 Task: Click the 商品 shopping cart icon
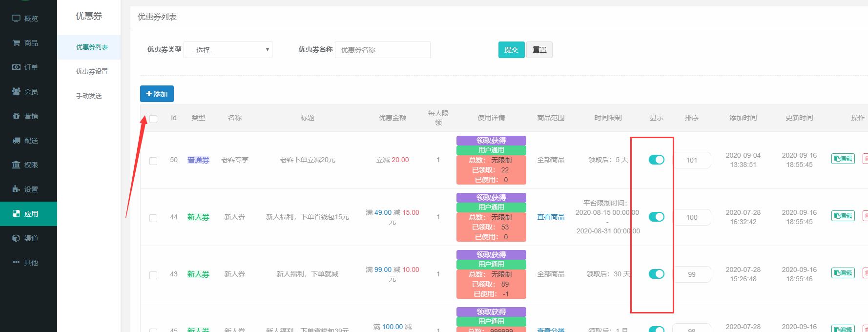[x=16, y=43]
